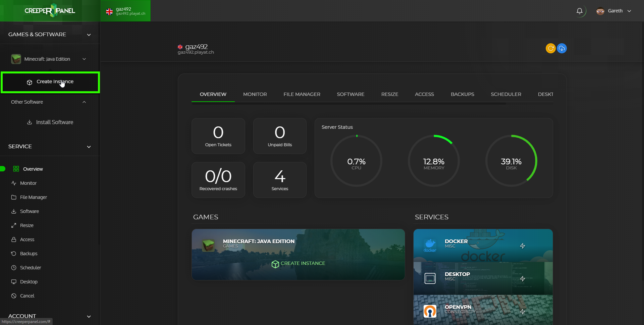
Task: Click the UK flag in server tab
Action: (x=109, y=12)
